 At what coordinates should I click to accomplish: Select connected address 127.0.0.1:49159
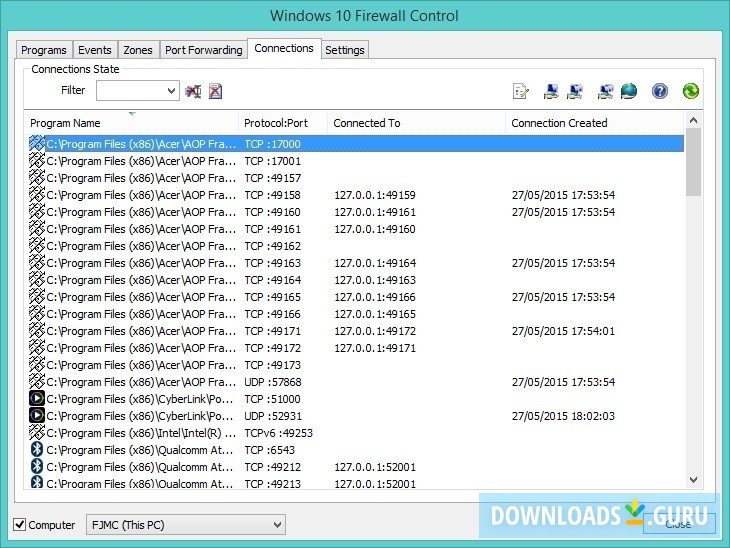375,195
